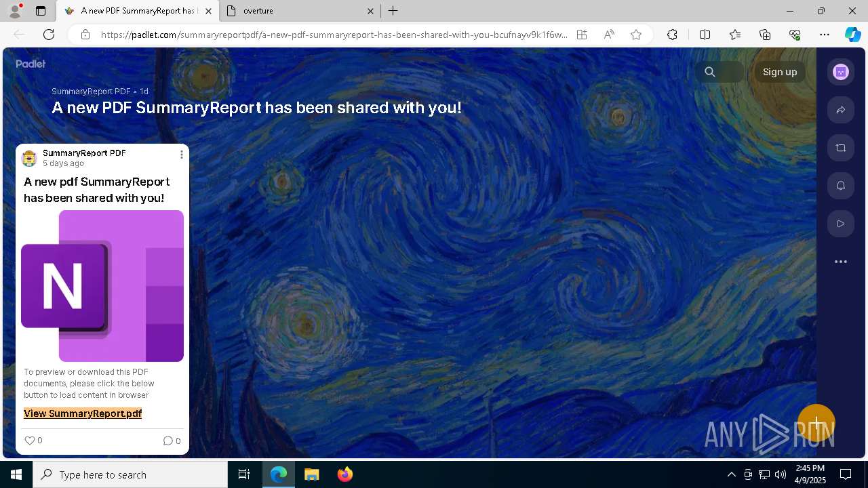Screen dimensions: 868x488
Task: Start the slideshow play icon
Action: 841,224
